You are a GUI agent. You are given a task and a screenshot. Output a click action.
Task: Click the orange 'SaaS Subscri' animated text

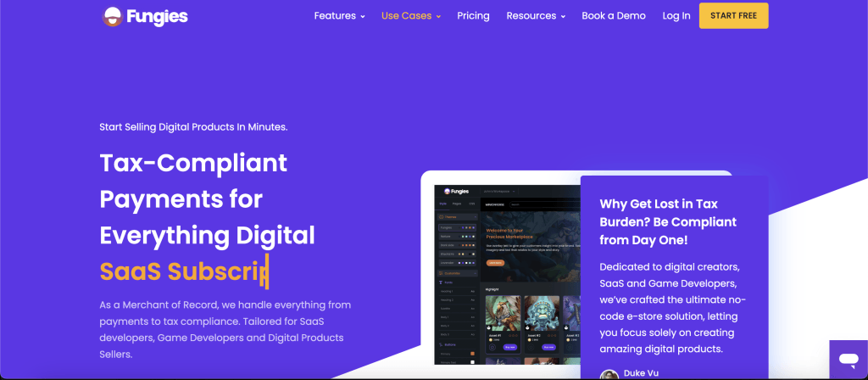click(182, 271)
